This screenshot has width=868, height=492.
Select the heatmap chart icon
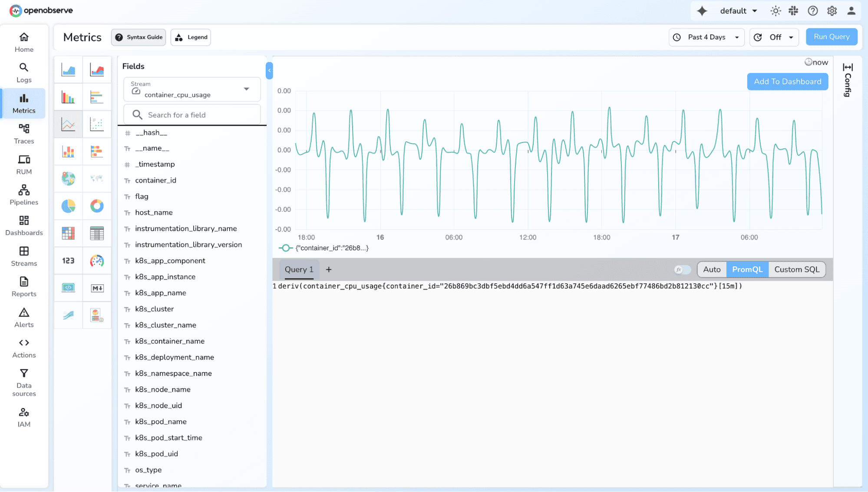[68, 233]
